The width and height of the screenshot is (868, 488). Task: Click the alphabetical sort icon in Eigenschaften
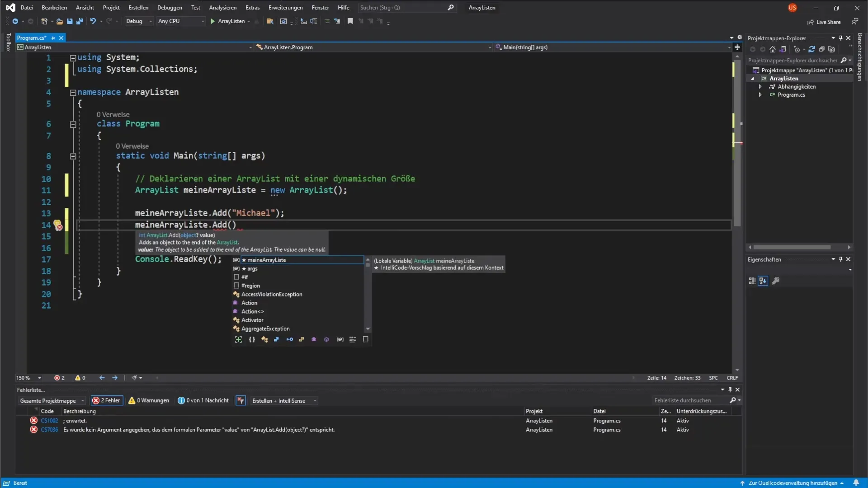(763, 281)
